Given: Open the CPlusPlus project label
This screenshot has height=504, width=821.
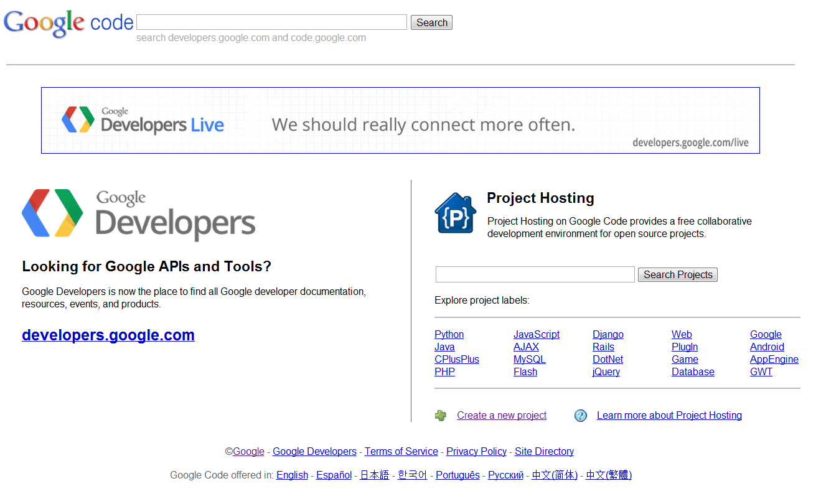Looking at the screenshot, I should pyautogui.click(x=457, y=360).
